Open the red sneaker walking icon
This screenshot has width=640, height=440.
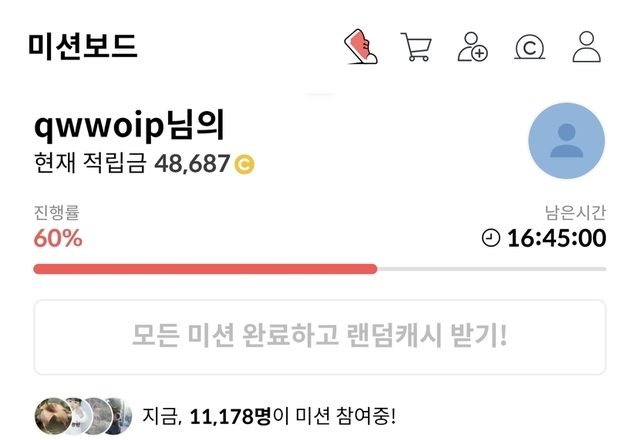point(361,47)
